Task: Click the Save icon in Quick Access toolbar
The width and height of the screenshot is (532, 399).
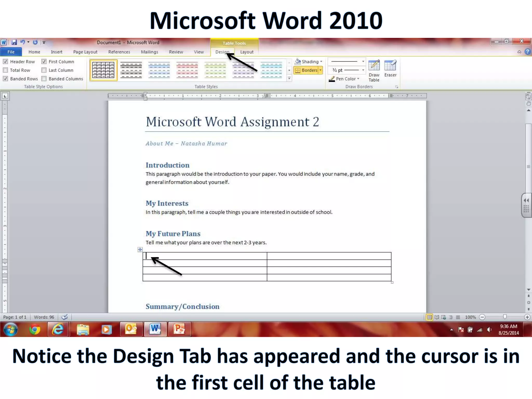Action: tap(14, 42)
